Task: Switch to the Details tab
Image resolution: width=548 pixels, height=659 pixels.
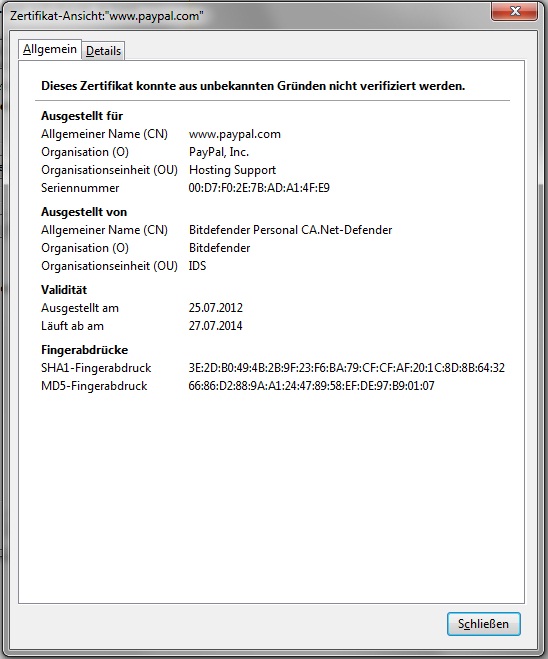Action: click(103, 51)
